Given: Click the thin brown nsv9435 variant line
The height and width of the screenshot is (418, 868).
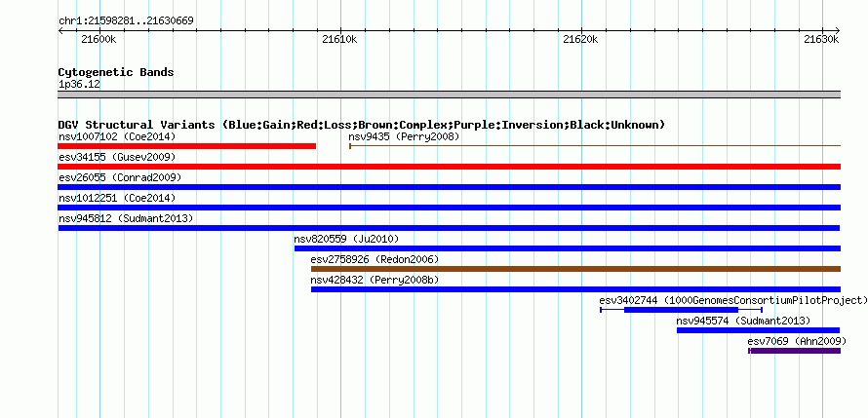Looking at the screenshot, I should tap(595, 146).
